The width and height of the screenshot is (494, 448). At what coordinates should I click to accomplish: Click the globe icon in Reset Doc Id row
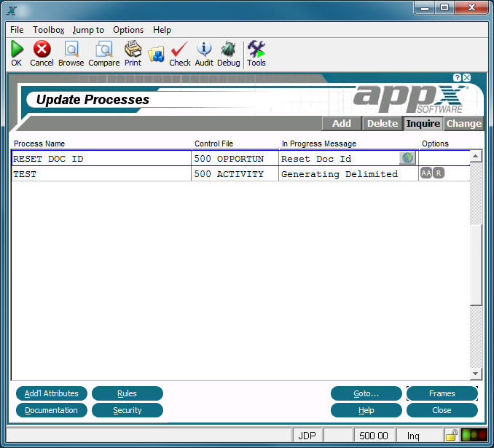[x=407, y=158]
